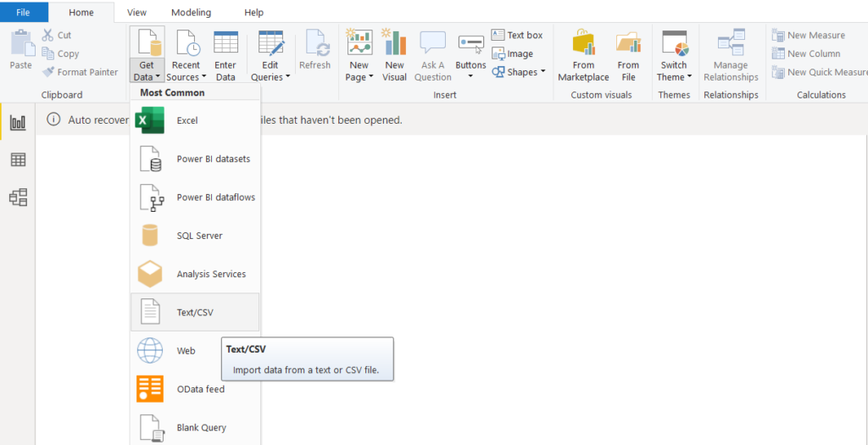868x445 pixels.
Task: Choose Power BI dataflows source
Action: tap(195, 197)
